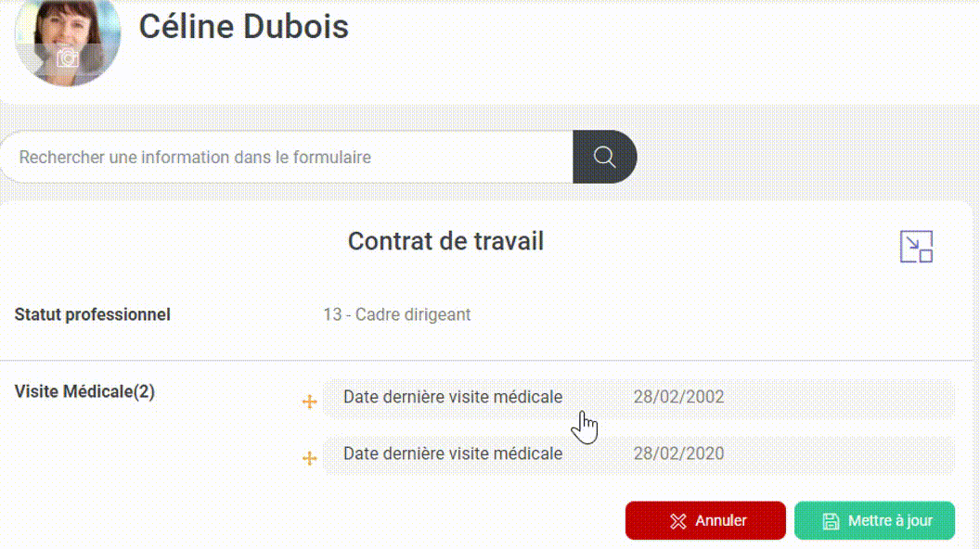Click the second Date dernière visite médicale label
This screenshot has width=980, height=549.
tap(453, 454)
